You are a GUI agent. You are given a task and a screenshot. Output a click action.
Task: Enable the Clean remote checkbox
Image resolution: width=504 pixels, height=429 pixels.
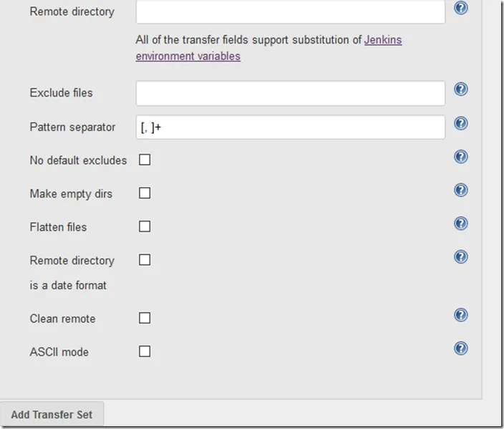pos(145,318)
